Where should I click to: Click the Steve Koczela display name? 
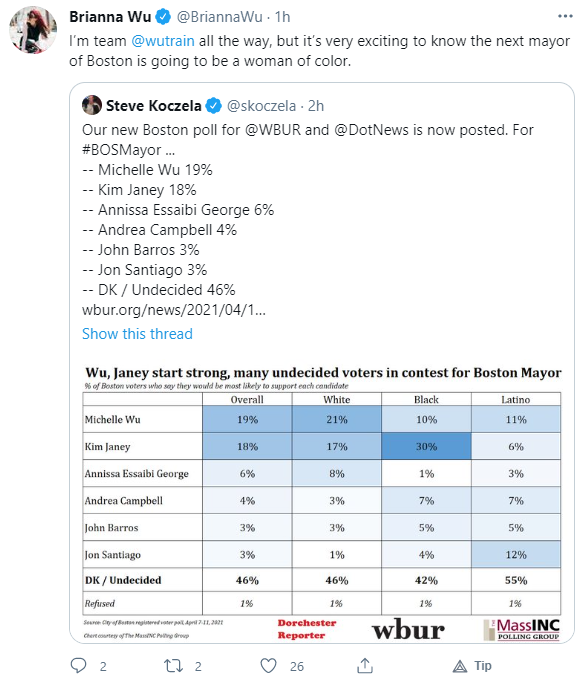(154, 106)
